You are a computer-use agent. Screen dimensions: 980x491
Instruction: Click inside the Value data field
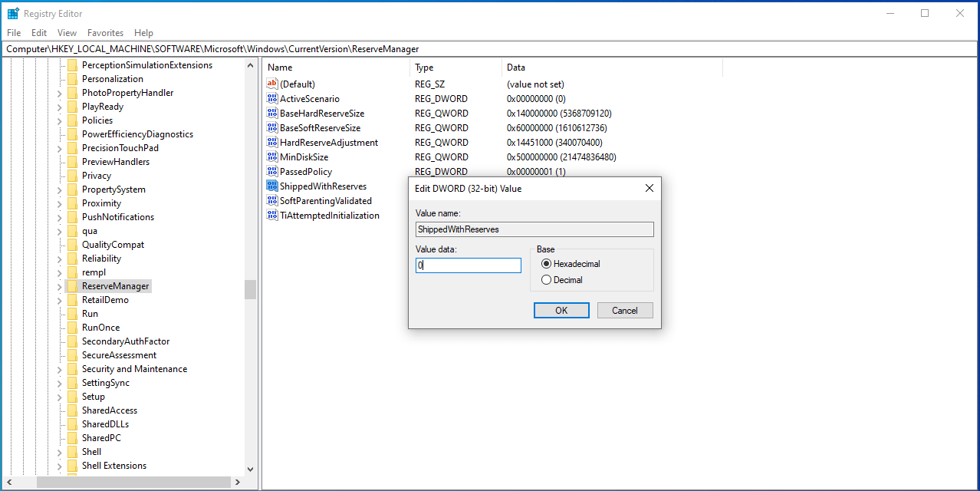[468, 265]
